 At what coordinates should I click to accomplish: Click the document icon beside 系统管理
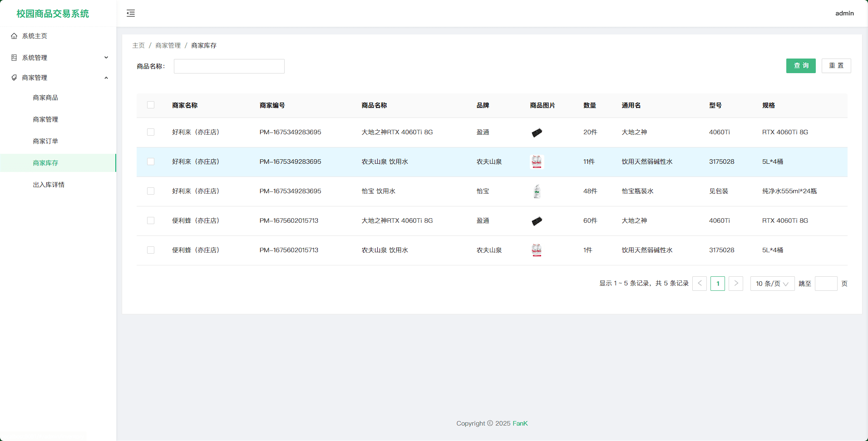click(x=14, y=58)
